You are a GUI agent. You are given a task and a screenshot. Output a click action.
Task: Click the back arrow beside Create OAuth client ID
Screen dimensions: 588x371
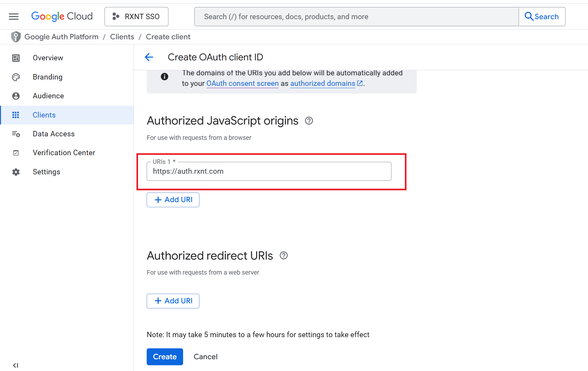(149, 57)
